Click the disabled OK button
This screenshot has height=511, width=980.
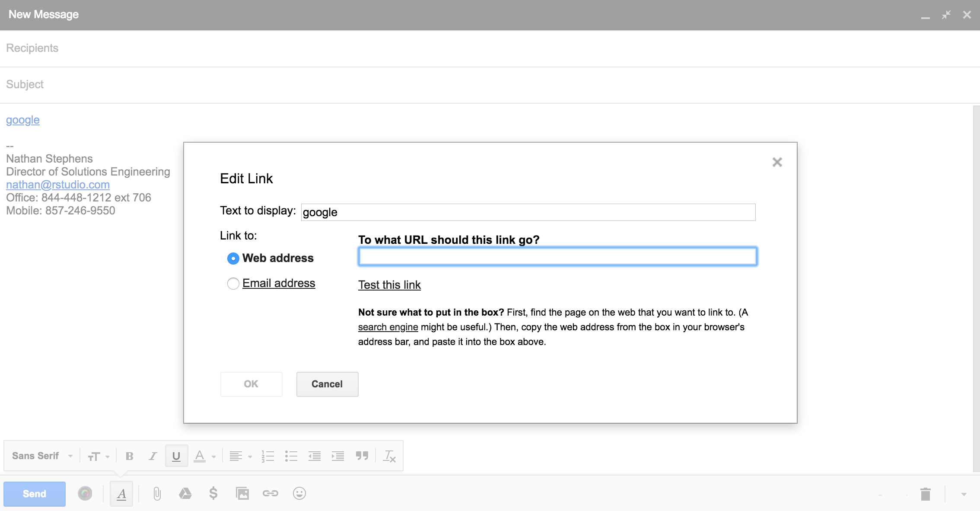[x=251, y=384]
